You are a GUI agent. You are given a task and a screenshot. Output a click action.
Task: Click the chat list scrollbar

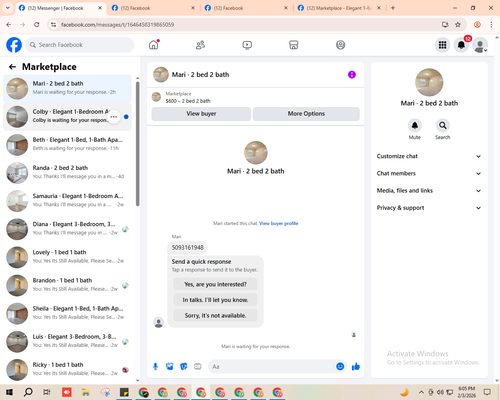pos(138,143)
